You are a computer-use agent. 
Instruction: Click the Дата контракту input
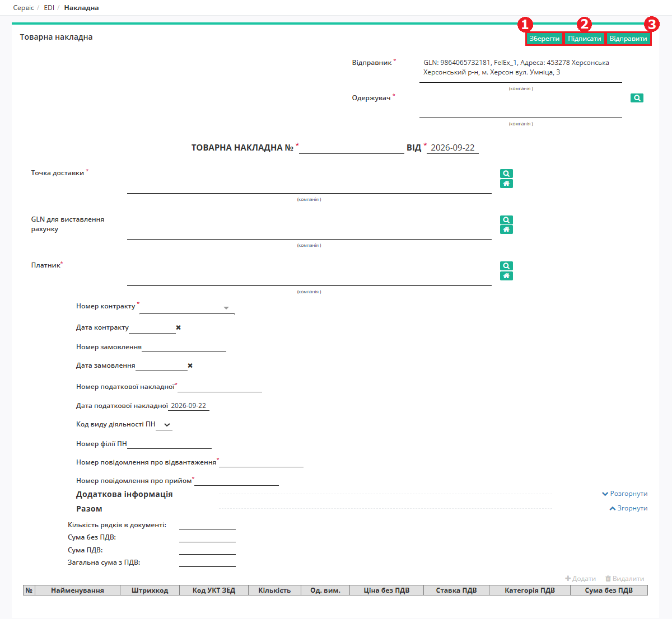152,328
